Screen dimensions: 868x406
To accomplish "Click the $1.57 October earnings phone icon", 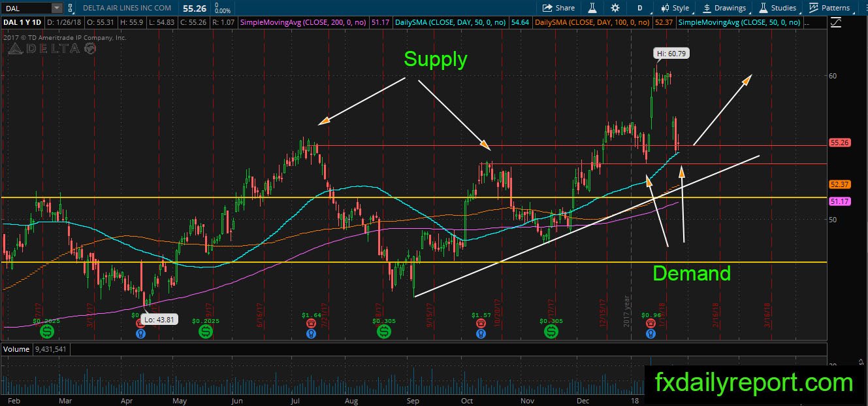I will 481,324.
